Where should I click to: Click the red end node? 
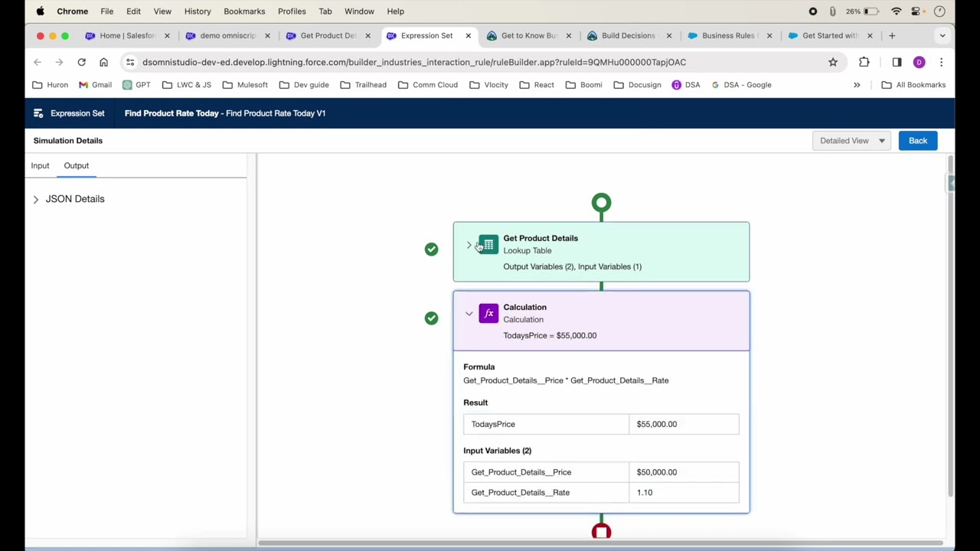pyautogui.click(x=601, y=532)
